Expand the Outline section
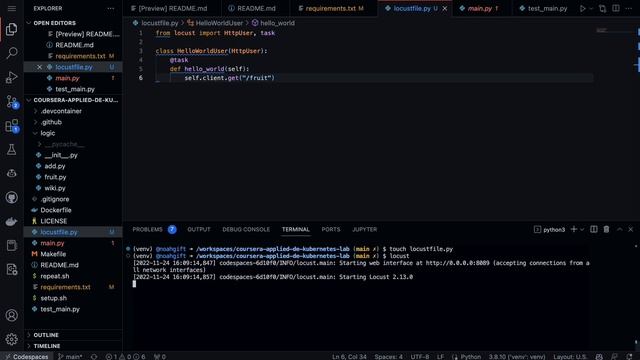 46,335
